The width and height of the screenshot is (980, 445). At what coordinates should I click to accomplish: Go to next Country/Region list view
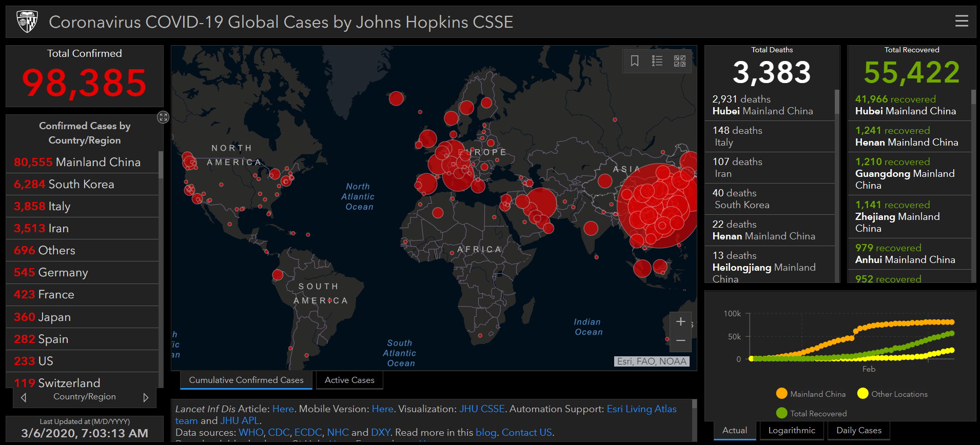[x=146, y=397]
